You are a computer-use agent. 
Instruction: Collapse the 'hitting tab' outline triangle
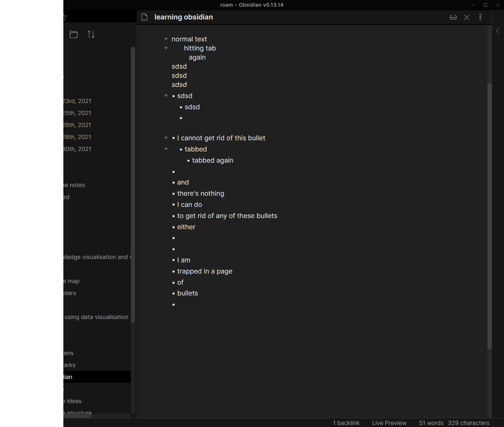click(166, 48)
